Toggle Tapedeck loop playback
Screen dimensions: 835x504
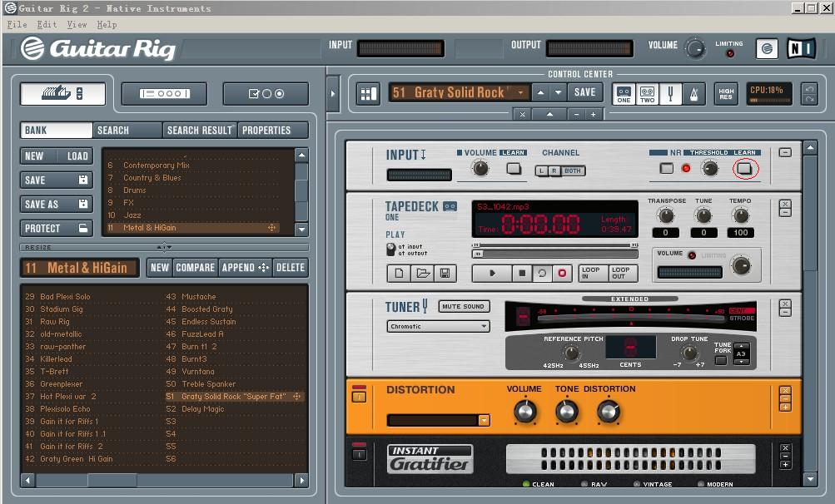pyautogui.click(x=542, y=273)
